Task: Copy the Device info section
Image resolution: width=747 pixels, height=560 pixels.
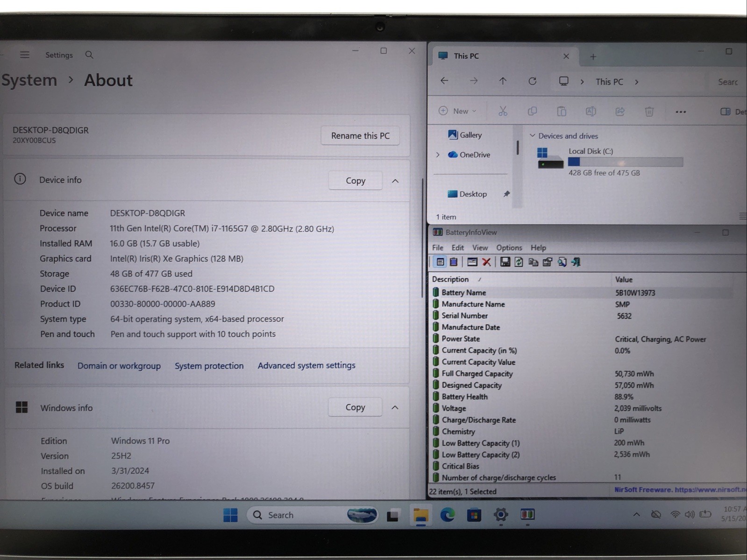Action: coord(355,180)
